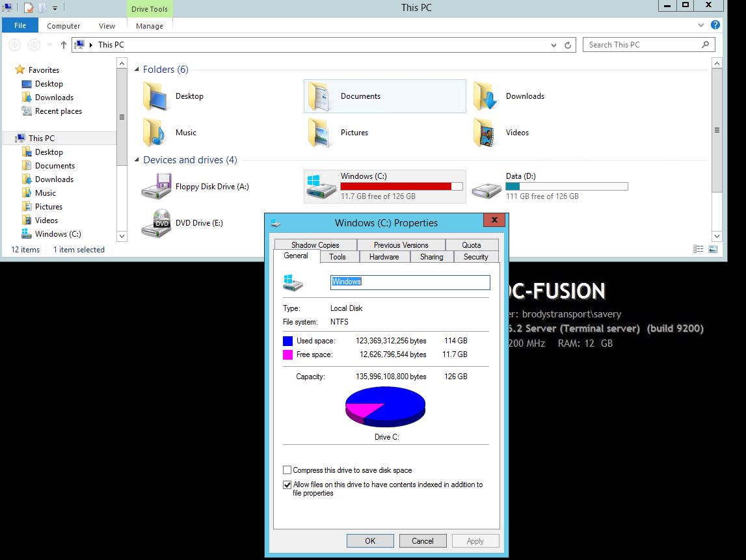Open the address bar history dropdown

pos(553,45)
